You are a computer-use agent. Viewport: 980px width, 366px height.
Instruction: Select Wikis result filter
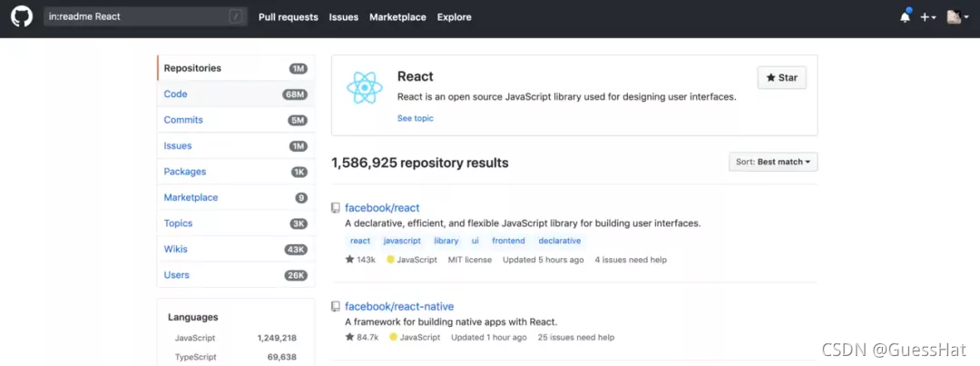click(236, 249)
